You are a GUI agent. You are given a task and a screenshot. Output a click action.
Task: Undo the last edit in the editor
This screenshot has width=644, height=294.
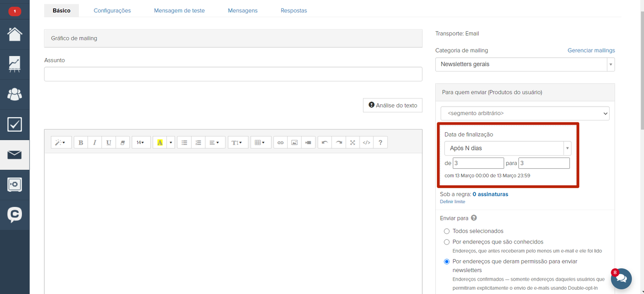(325, 142)
